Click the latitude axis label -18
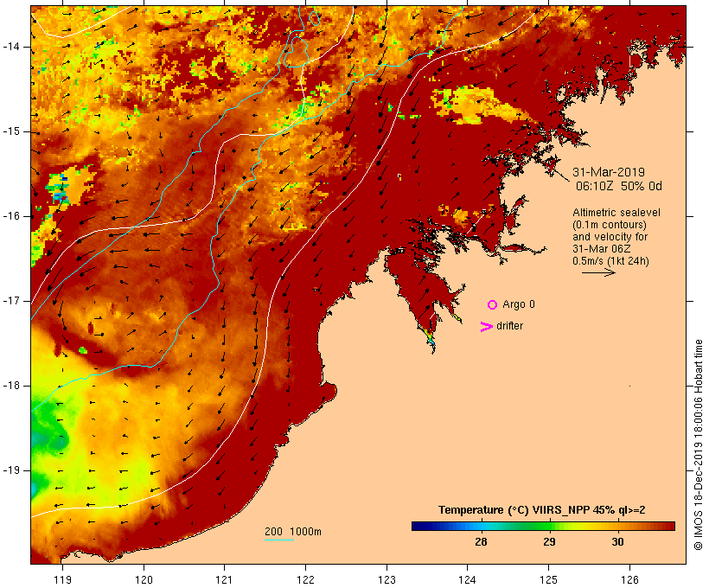 (x=11, y=386)
